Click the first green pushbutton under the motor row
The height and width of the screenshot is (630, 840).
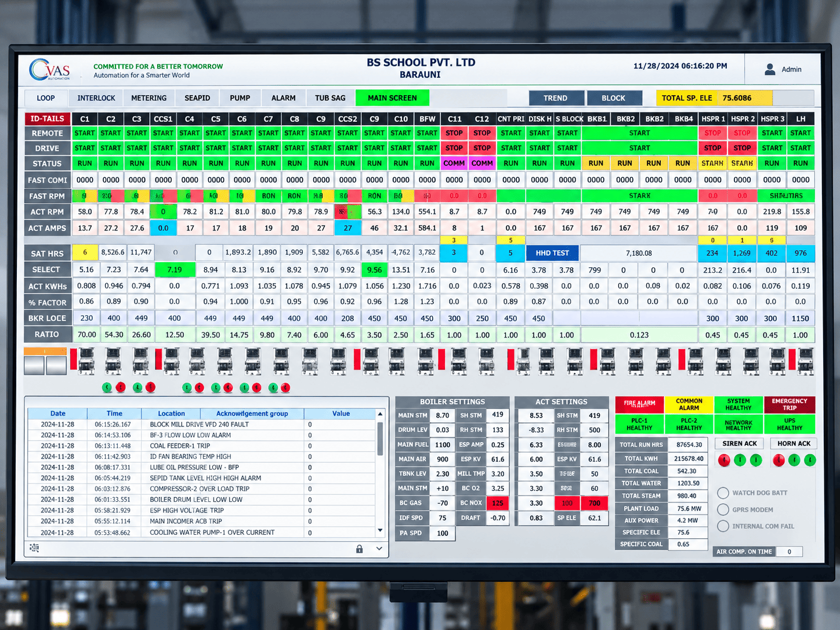tap(107, 388)
